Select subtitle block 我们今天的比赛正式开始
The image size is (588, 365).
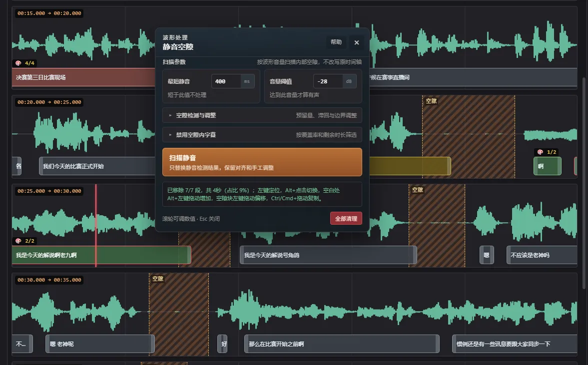97,166
